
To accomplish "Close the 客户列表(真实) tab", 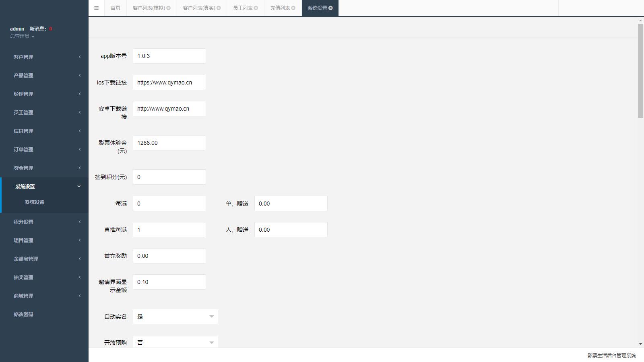I will coord(219,8).
